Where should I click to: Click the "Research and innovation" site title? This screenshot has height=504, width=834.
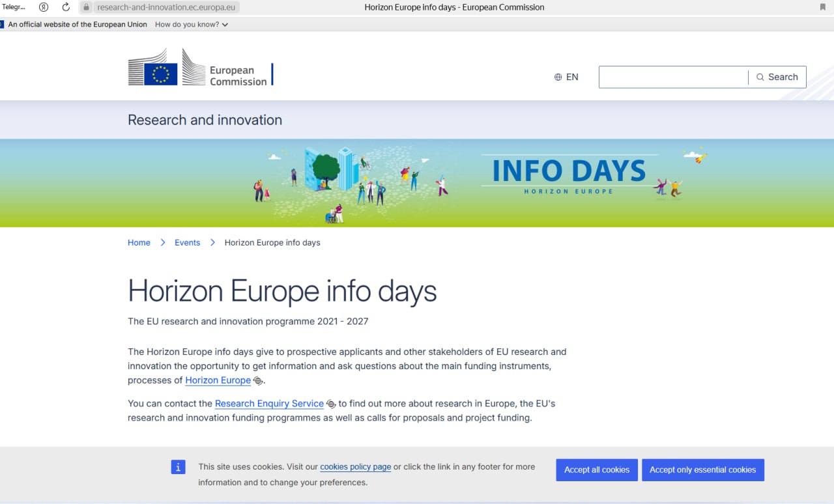pyautogui.click(x=205, y=120)
